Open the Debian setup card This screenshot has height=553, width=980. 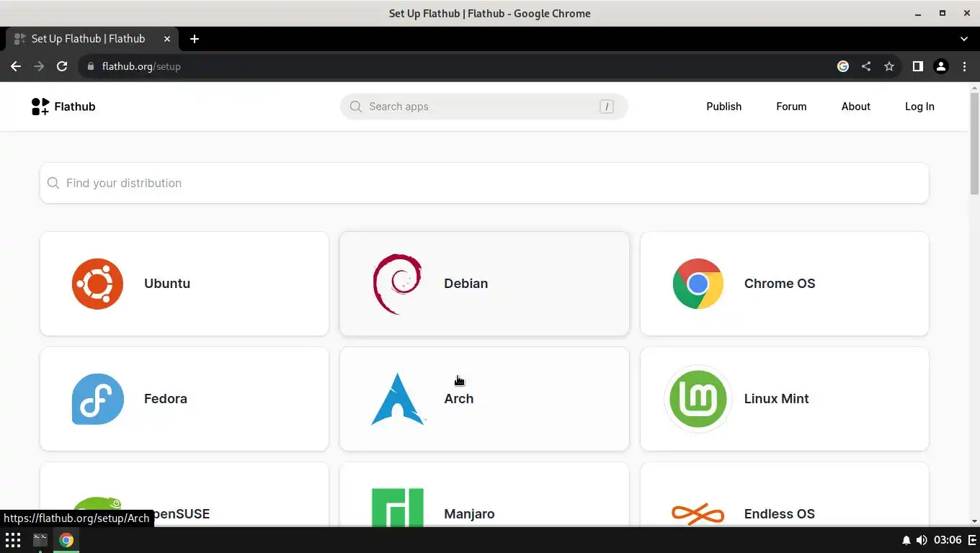pyautogui.click(x=484, y=284)
